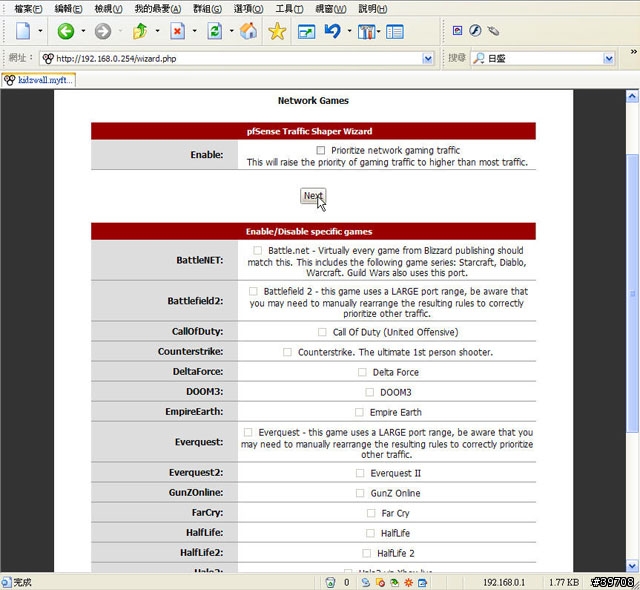
Task: Click the orange sun status bar icon
Action: (x=408, y=582)
